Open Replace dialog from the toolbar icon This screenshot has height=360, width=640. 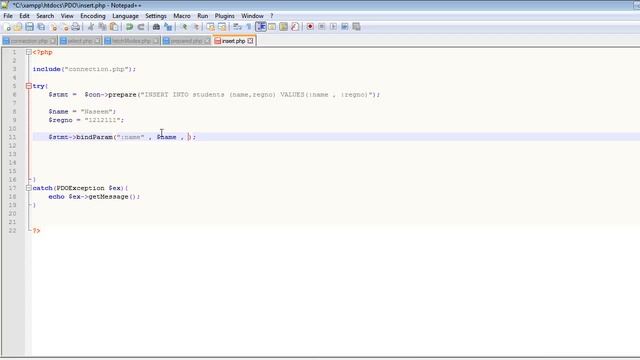coord(168,27)
